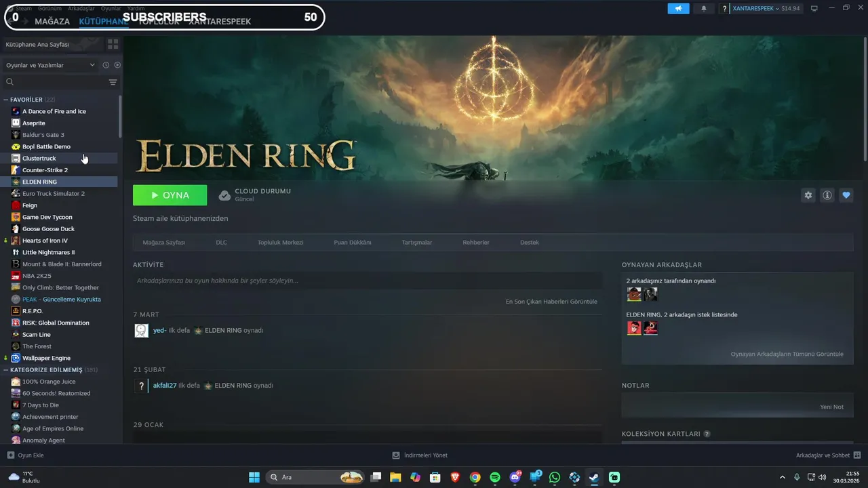The width and height of the screenshot is (868, 488).
Task: Click Oynayan Arkadaşların Tümünü Görüntüle
Action: [787, 354]
